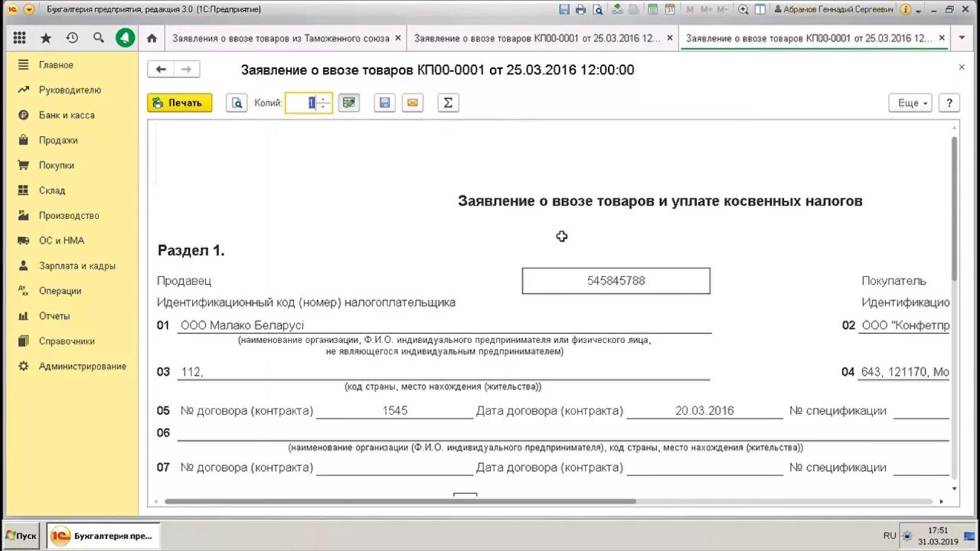Send the form by email envelope icon

[413, 103]
